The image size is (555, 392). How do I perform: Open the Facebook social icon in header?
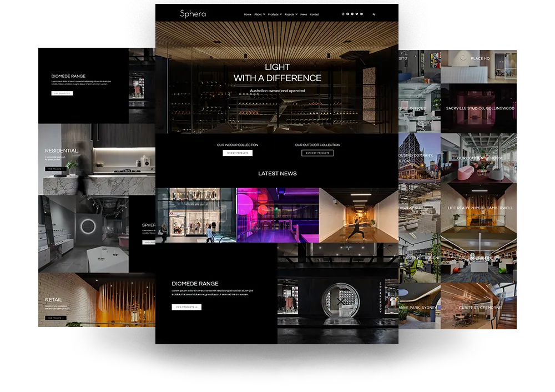point(347,14)
